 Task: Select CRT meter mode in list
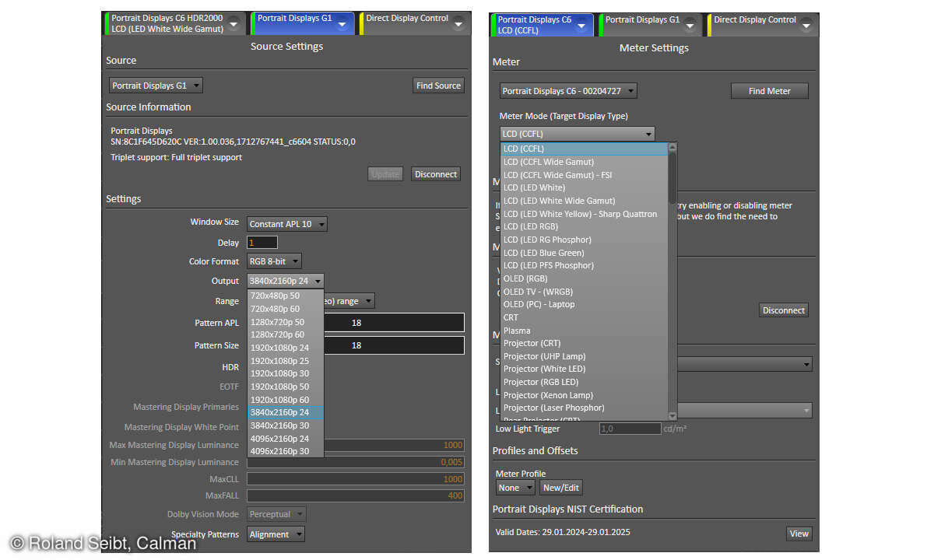point(584,317)
